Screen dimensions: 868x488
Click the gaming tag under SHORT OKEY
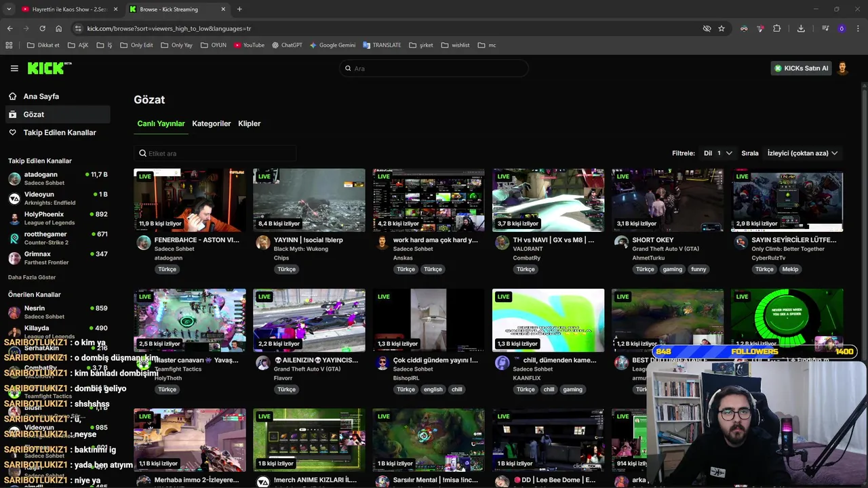tap(672, 269)
